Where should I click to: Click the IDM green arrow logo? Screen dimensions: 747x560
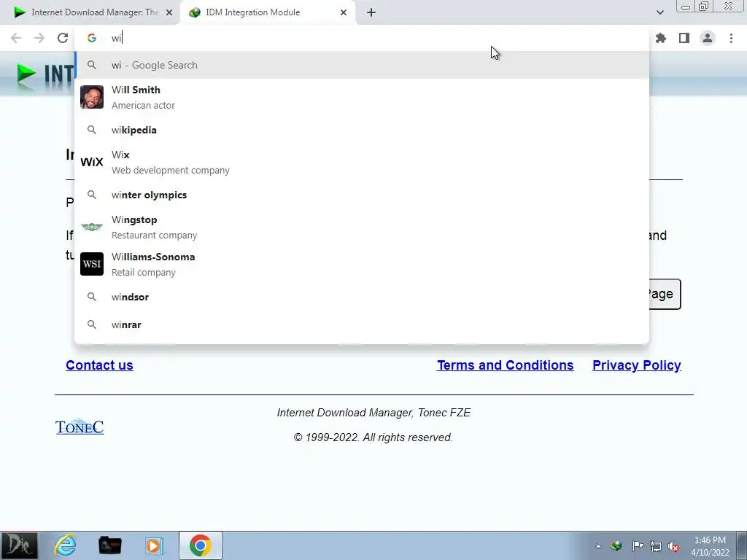[x=26, y=74]
